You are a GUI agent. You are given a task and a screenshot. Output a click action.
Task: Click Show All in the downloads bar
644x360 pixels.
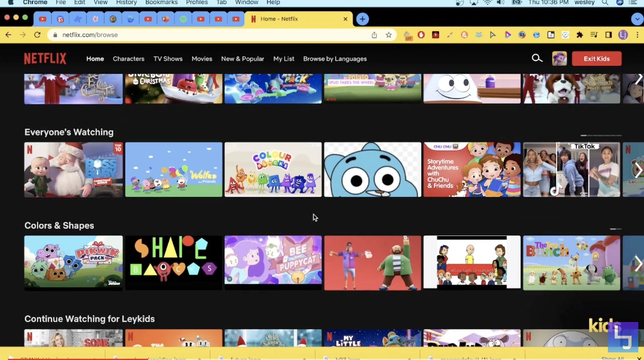click(612, 357)
